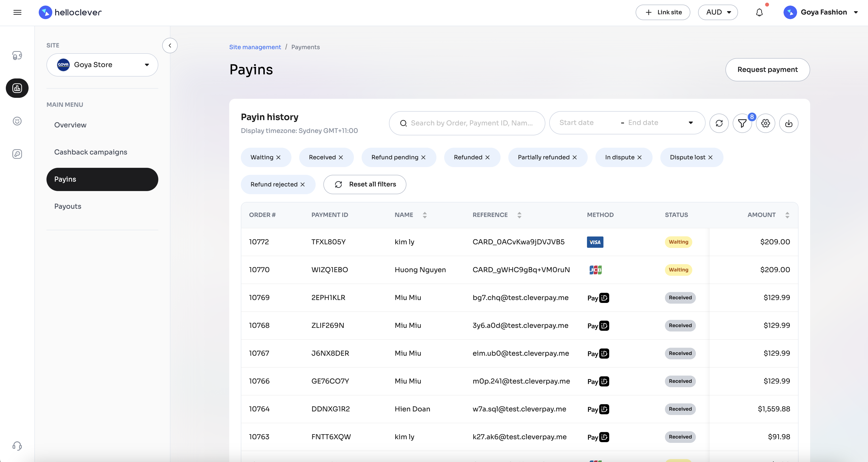Click the payin search input field
This screenshot has height=462, width=868.
472,123
